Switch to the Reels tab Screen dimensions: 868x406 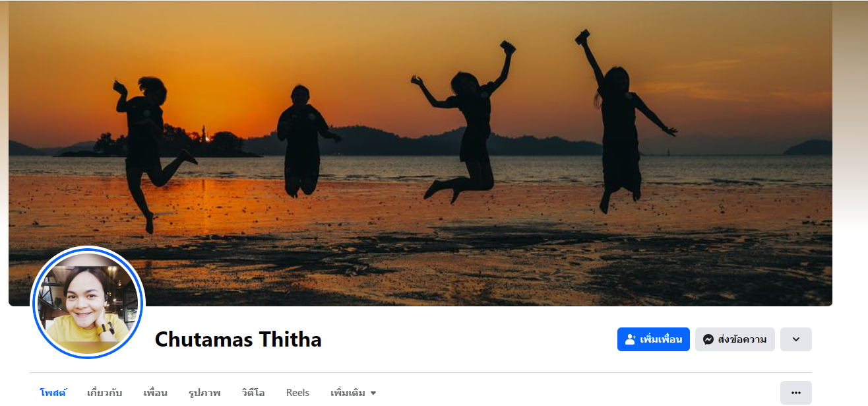click(x=297, y=393)
